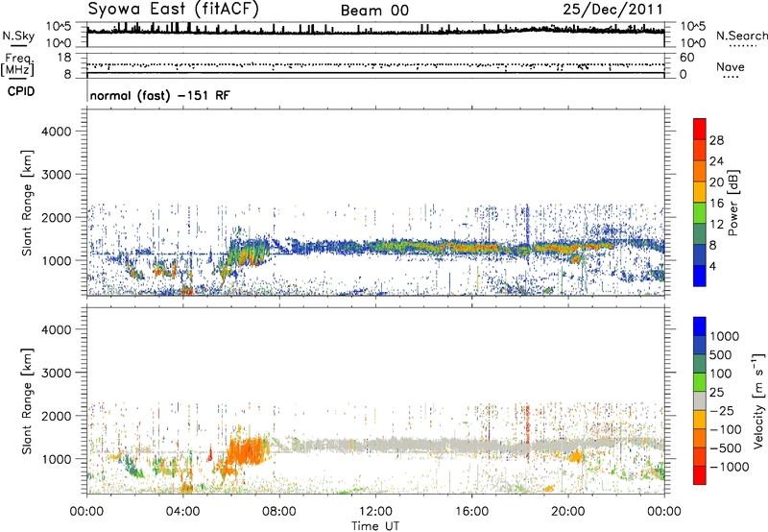Pick the red top segment of Power color bar
The height and width of the screenshot is (532, 768).
[700, 130]
